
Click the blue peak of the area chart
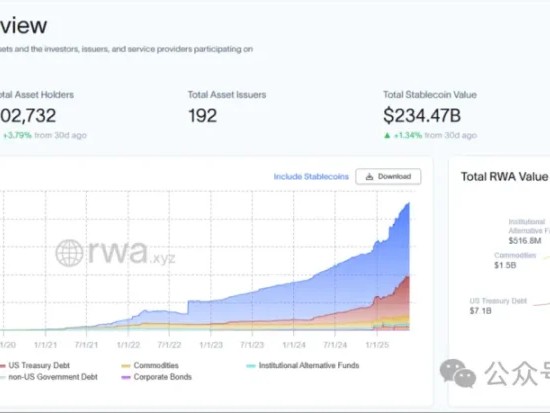pyautogui.click(x=408, y=204)
